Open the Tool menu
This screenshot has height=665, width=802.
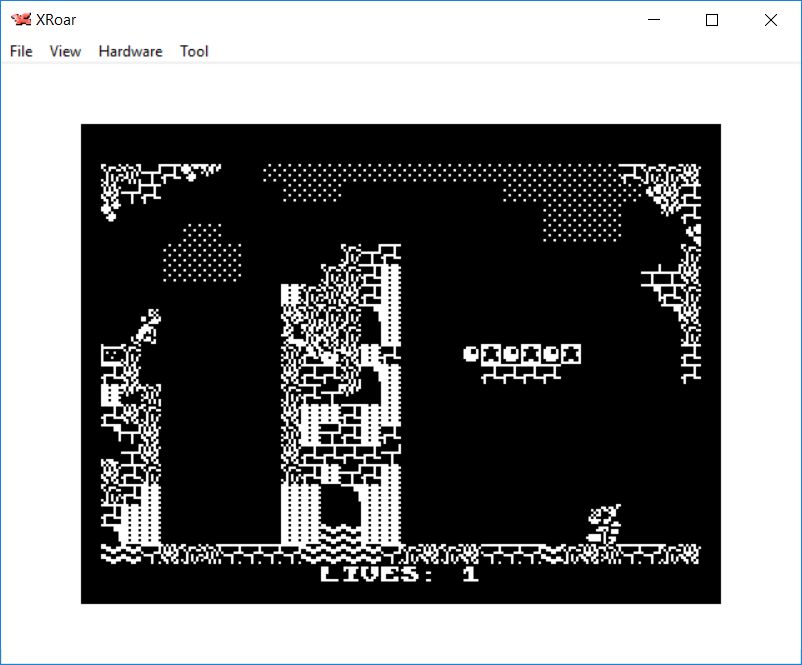[194, 51]
